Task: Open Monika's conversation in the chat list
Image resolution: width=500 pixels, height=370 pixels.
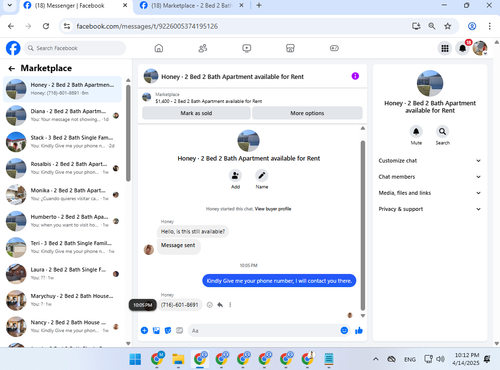Action: click(x=62, y=195)
